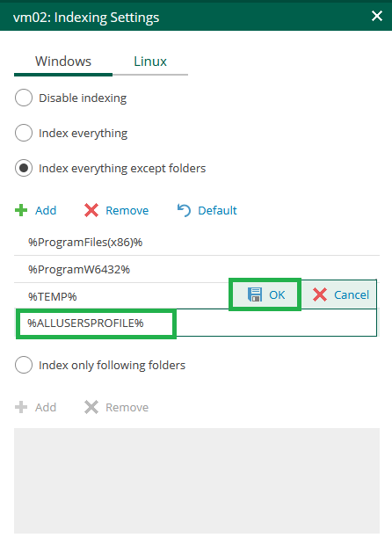Click the Default undo arrow icon
Screen dimensions: 392x545
[x=184, y=210]
